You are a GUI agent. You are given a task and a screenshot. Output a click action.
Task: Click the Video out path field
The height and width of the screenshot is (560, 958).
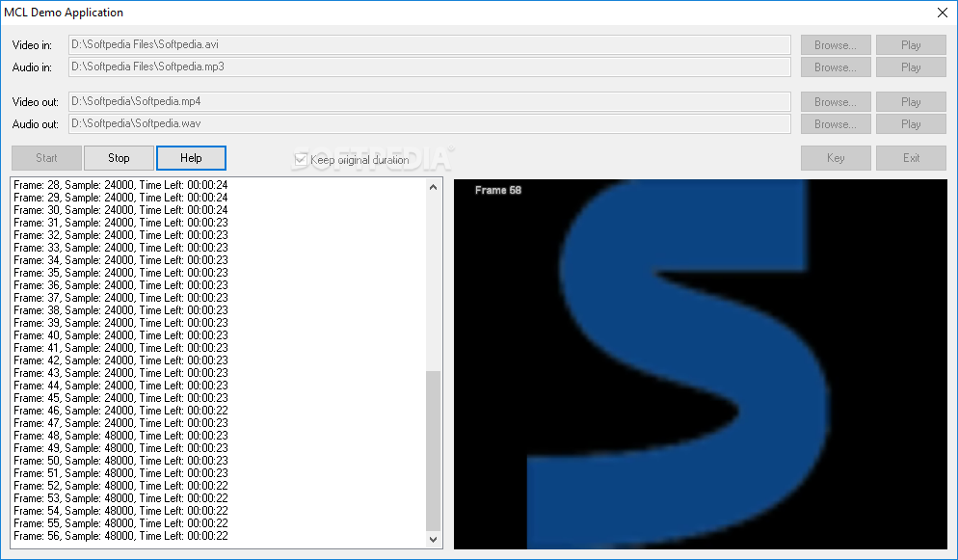point(430,101)
